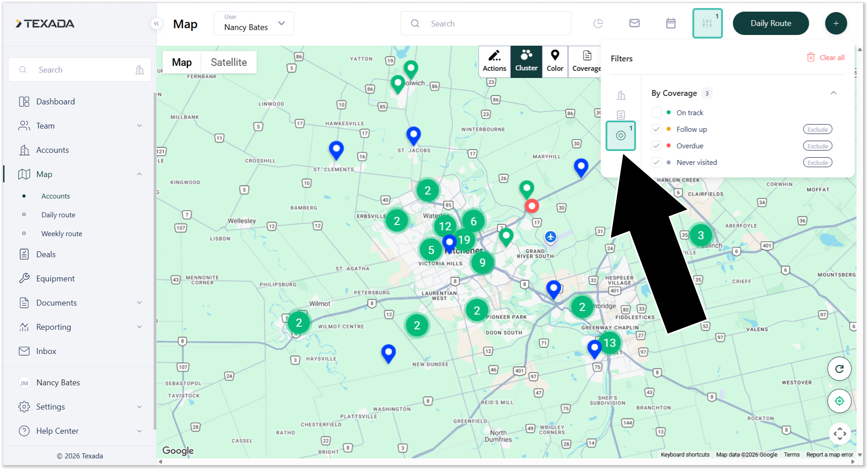Select Accounts submenu under Map

click(56, 196)
